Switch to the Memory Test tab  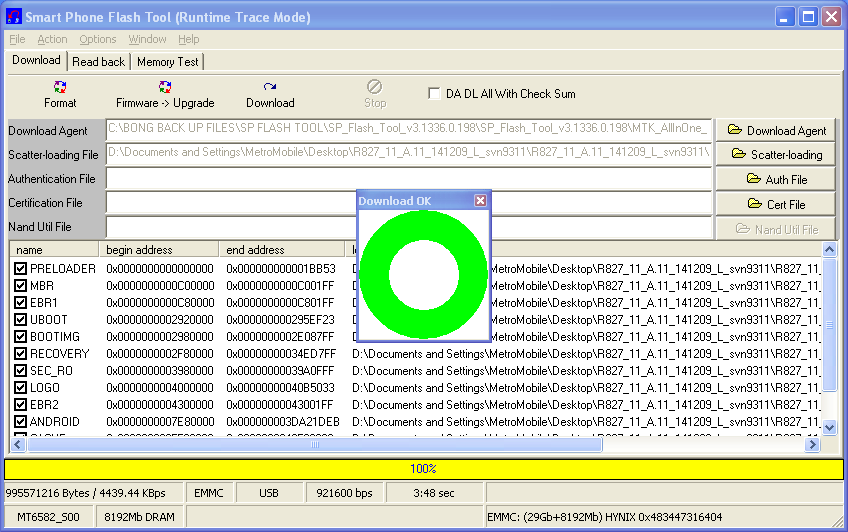(x=168, y=62)
